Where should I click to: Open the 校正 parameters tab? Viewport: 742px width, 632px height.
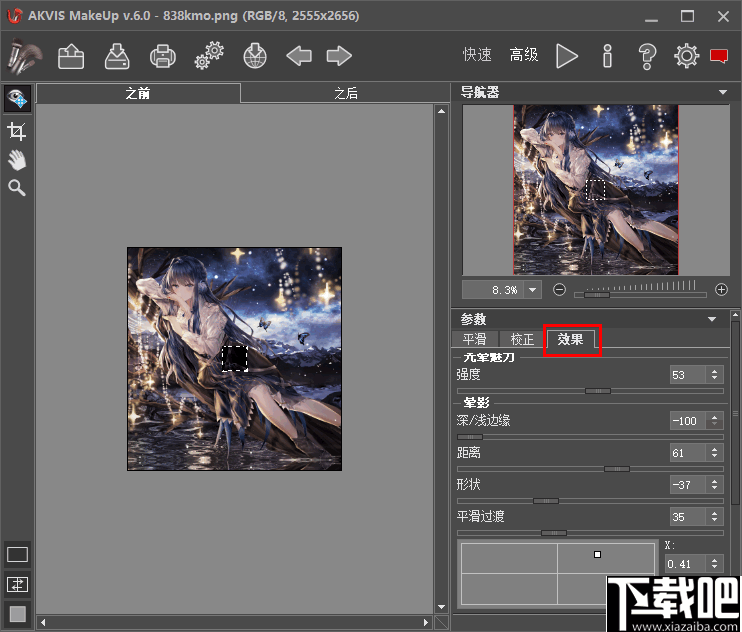(522, 339)
